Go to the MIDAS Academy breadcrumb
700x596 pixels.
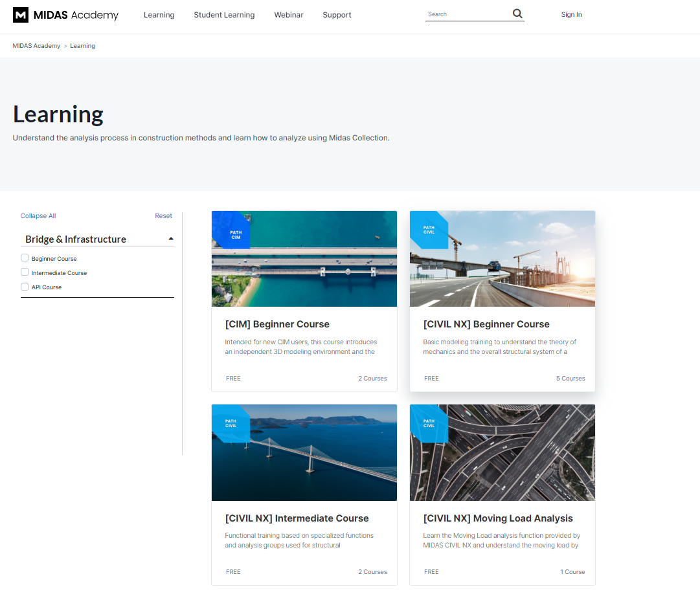[x=36, y=46]
